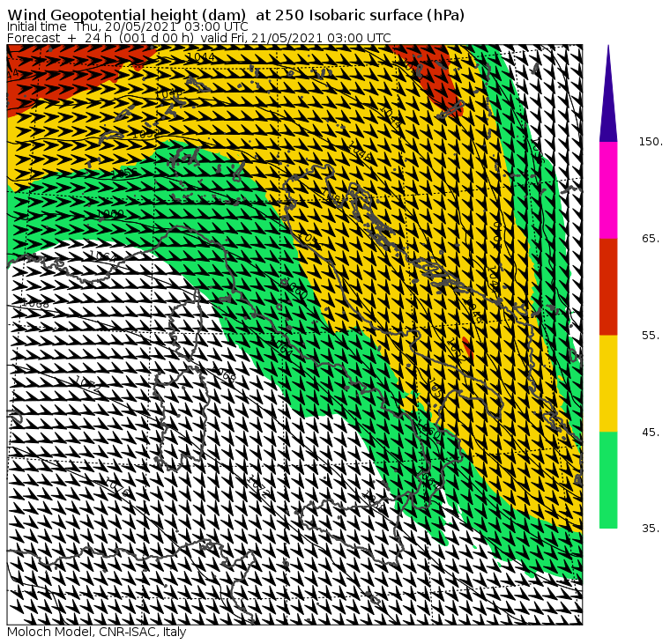Select the red segment of the legend

coord(608,286)
